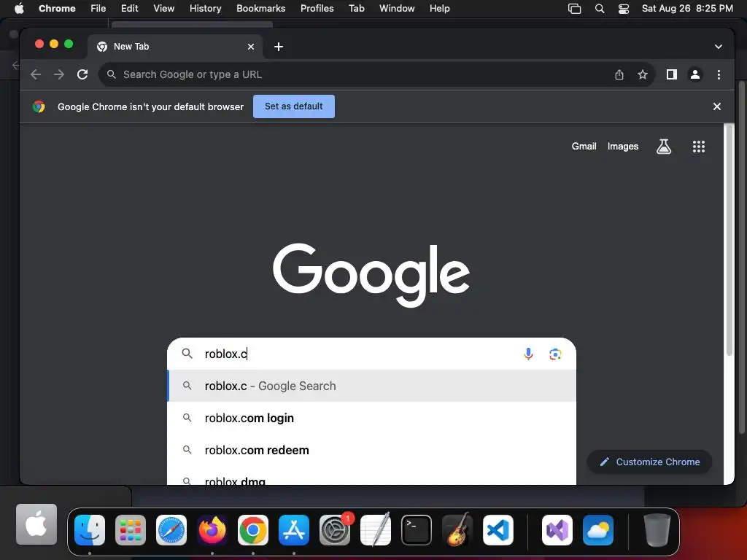Open a new tab with plus button
This screenshot has width=747, height=560.
pyautogui.click(x=279, y=47)
